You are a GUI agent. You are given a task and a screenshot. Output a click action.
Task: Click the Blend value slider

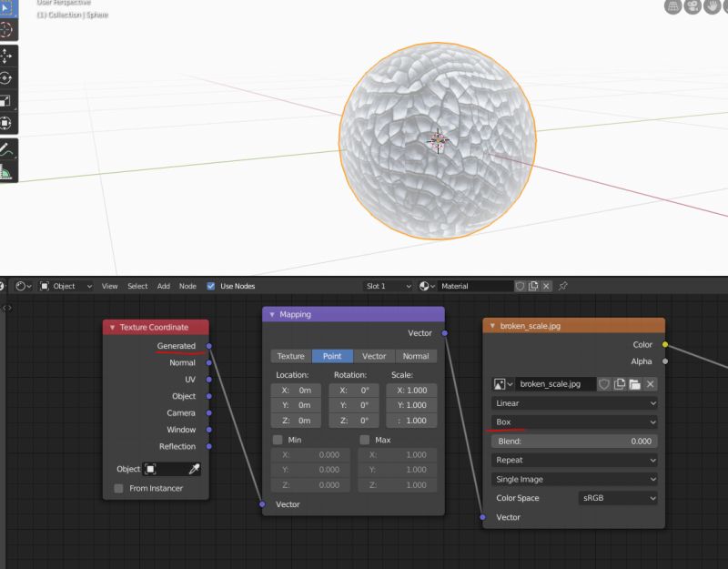click(x=574, y=442)
